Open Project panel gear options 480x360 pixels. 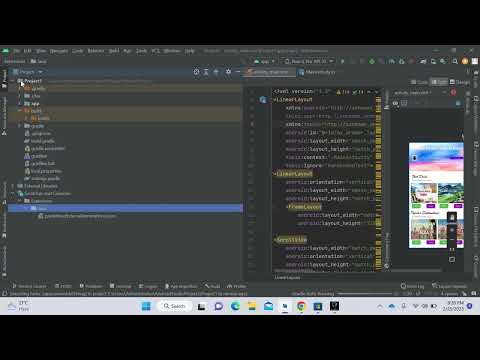(x=228, y=72)
